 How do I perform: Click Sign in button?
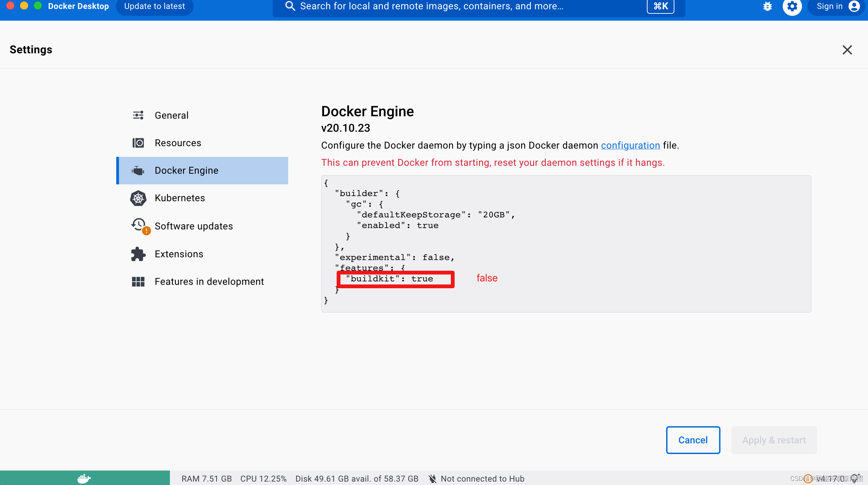click(x=829, y=6)
